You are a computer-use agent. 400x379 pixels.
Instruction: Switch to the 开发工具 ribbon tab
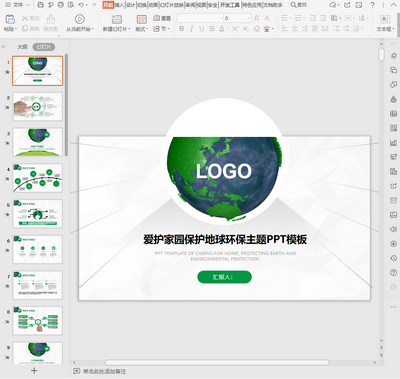(x=230, y=5)
